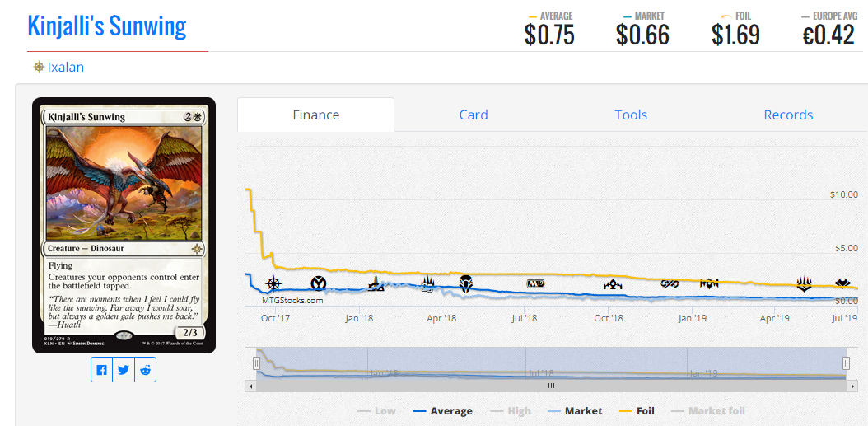The width and height of the screenshot is (868, 426).
Task: Open the Records tab
Action: [788, 115]
